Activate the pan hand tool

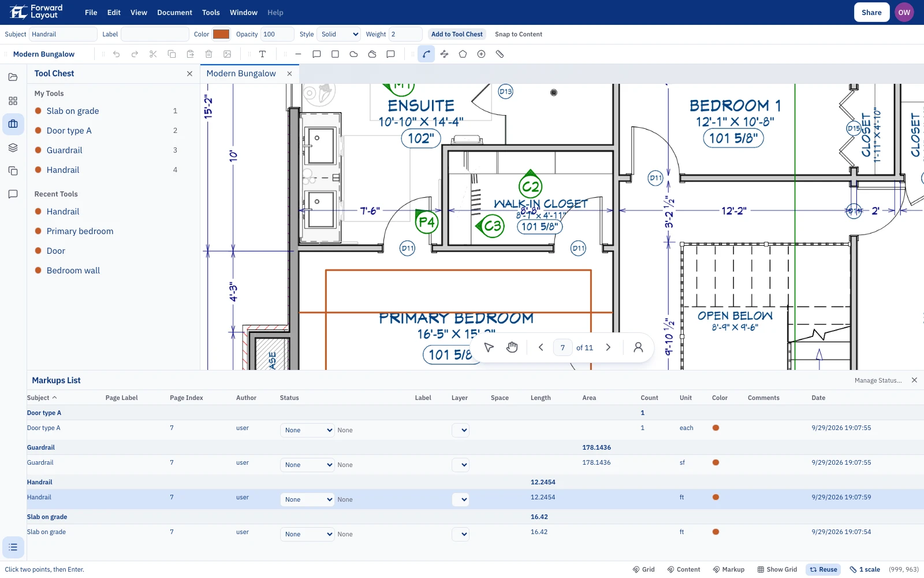click(512, 347)
